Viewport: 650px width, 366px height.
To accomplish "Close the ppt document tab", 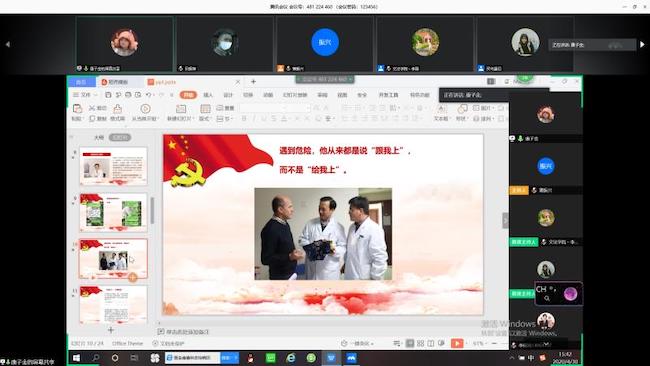I will (x=238, y=82).
